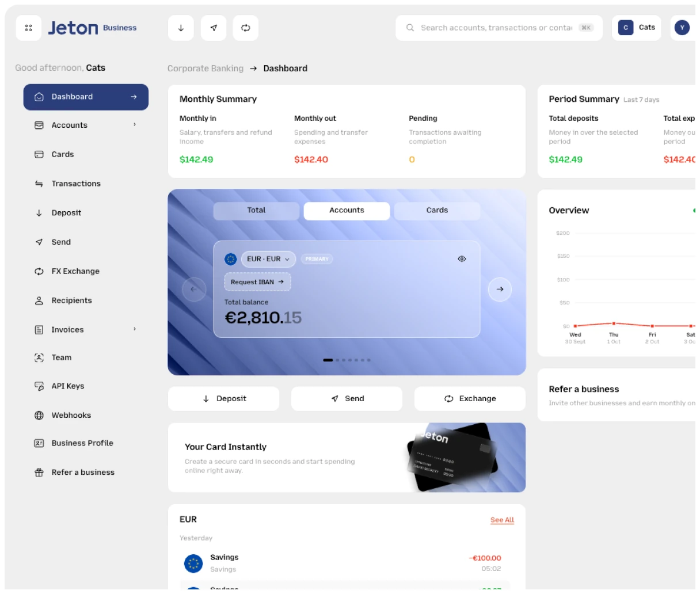Click the search accounts input field
Viewport: 700px width, 594px height.
pos(499,28)
